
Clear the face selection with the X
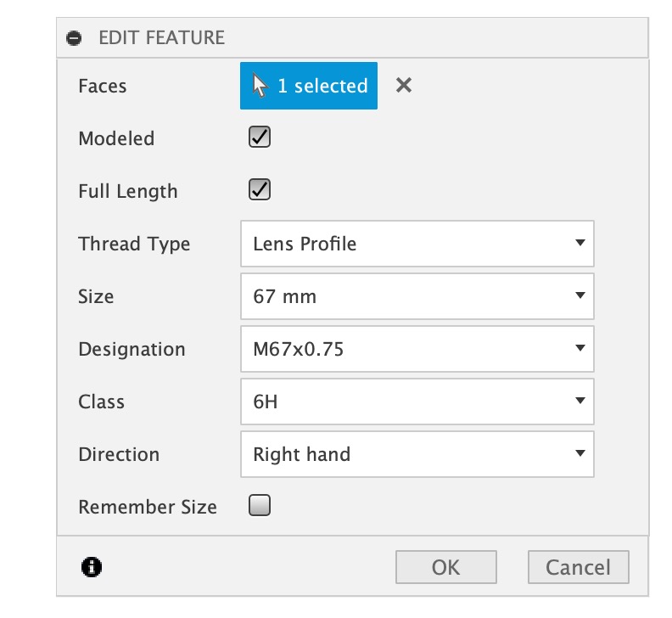coord(404,86)
